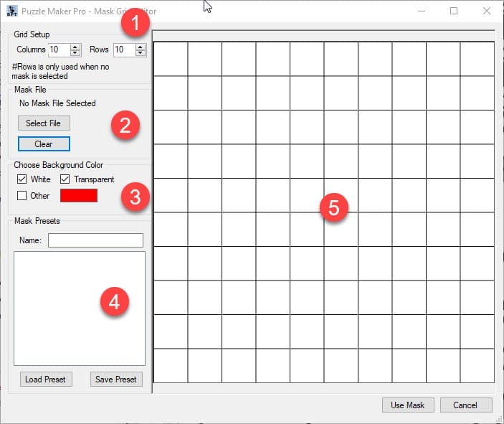Decrease the Rows value with down arrow
This screenshot has height=424, width=504.
click(141, 53)
